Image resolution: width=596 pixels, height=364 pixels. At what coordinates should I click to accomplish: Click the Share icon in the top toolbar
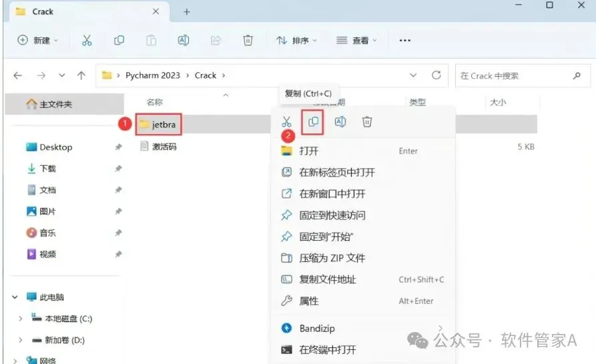pyautogui.click(x=216, y=40)
